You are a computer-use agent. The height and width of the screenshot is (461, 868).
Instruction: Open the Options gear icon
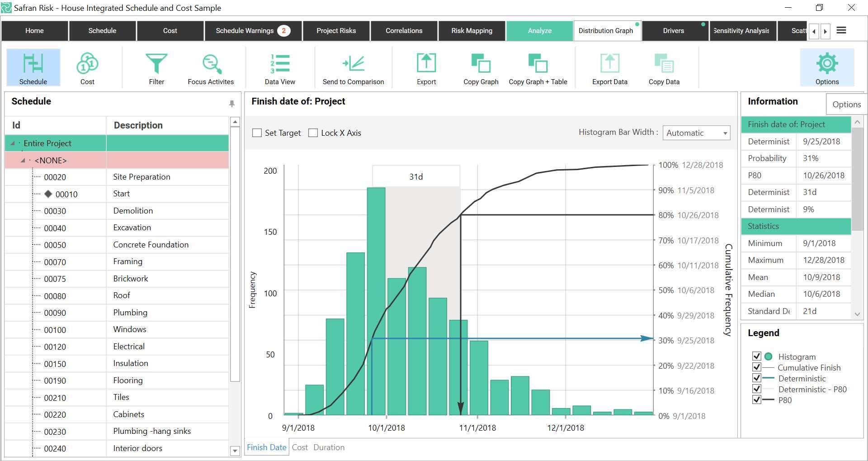(x=826, y=67)
